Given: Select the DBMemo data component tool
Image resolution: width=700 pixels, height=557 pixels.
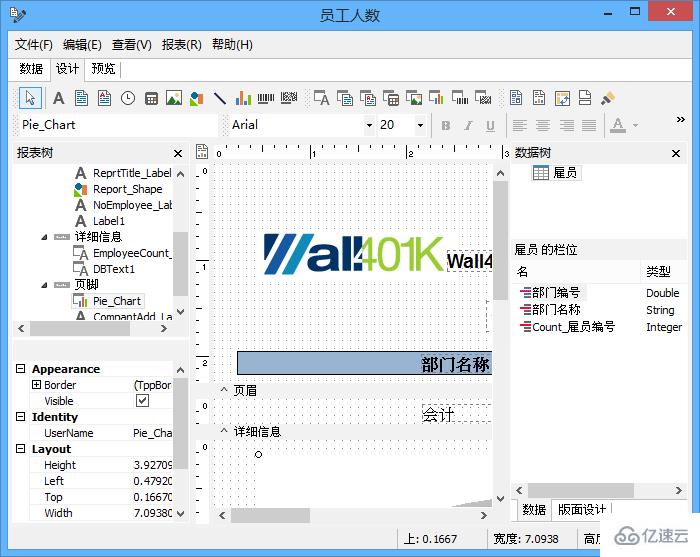Looking at the screenshot, I should 345,98.
